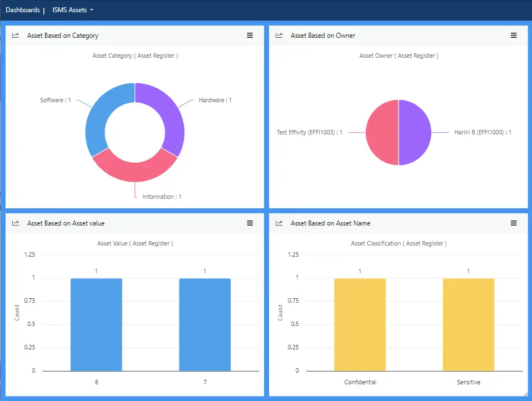Viewport: 532px width, 401px height.
Task: Click chart icon beside Asset Based on Owner
Action: pos(279,36)
